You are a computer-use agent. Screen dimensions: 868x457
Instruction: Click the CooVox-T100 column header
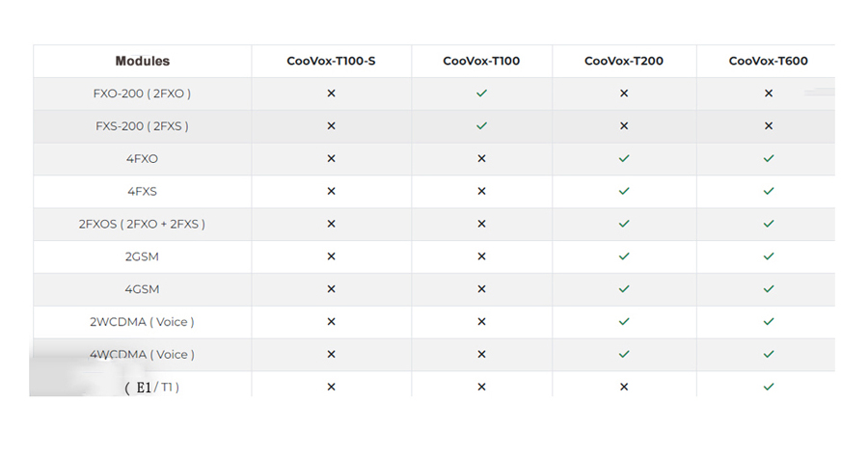481,61
